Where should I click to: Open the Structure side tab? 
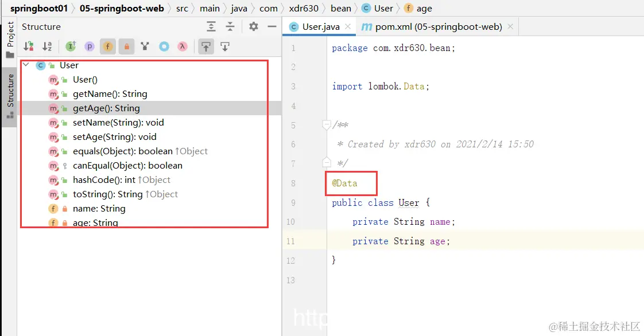click(x=10, y=97)
